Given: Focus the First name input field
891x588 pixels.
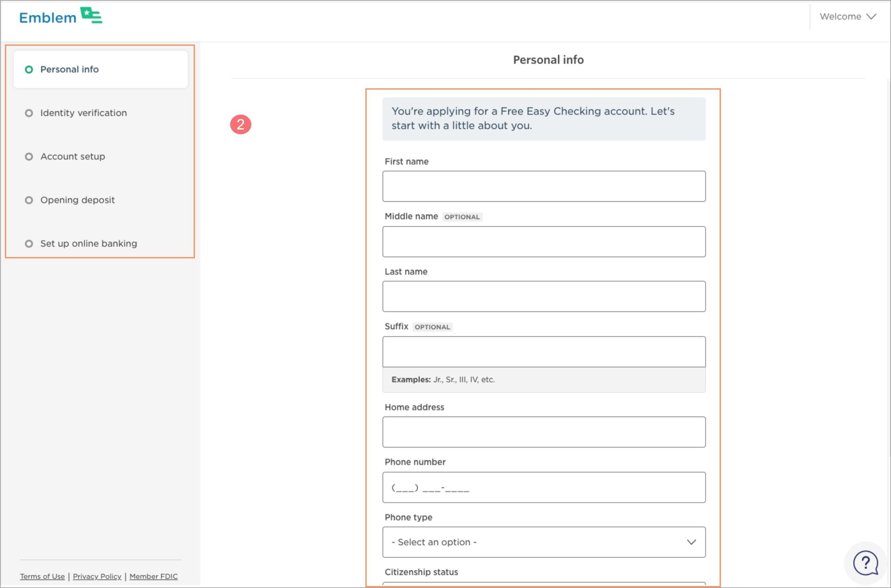Looking at the screenshot, I should [x=544, y=186].
